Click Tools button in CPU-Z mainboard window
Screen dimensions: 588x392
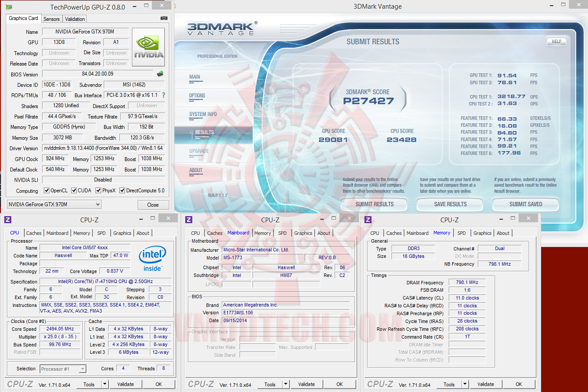click(x=270, y=384)
